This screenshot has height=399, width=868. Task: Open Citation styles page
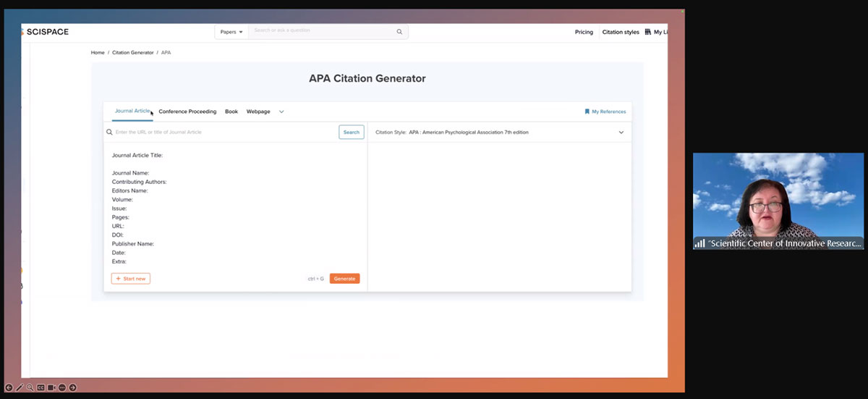click(621, 32)
